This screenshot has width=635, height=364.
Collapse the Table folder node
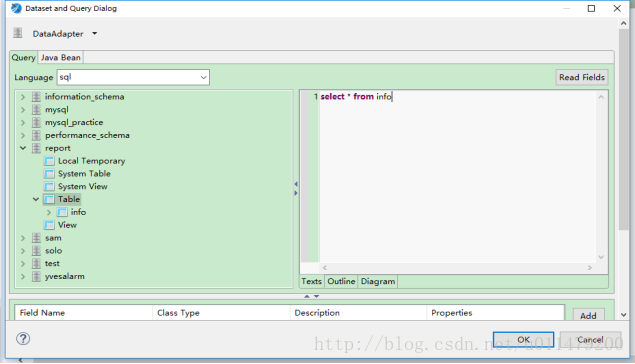36,199
